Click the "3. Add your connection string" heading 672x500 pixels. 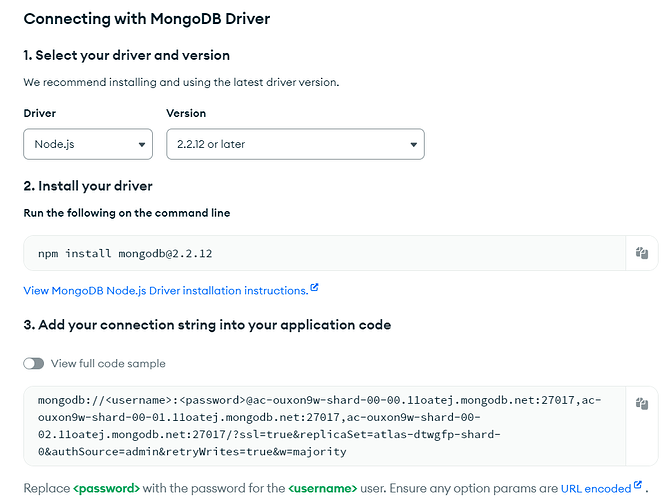point(207,325)
